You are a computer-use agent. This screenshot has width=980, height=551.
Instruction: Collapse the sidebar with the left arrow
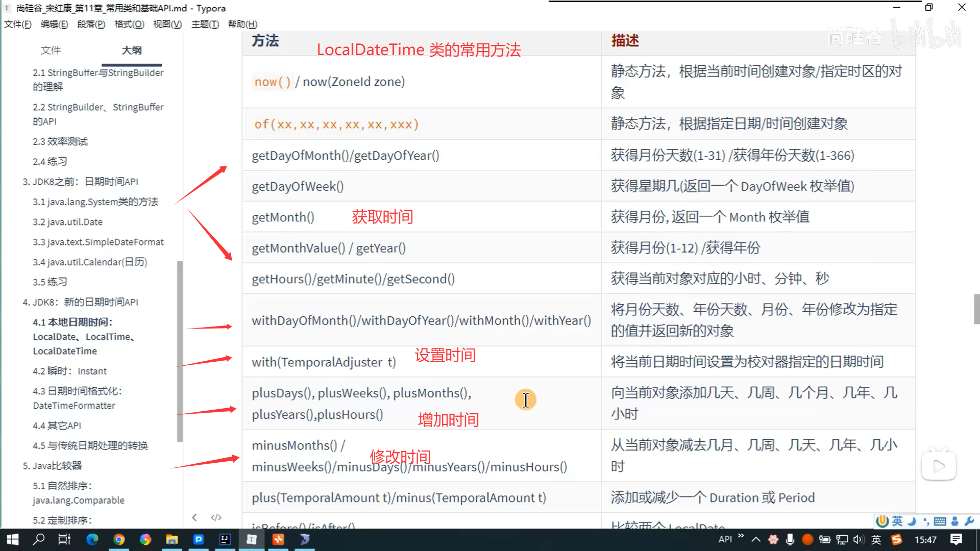[x=194, y=517]
